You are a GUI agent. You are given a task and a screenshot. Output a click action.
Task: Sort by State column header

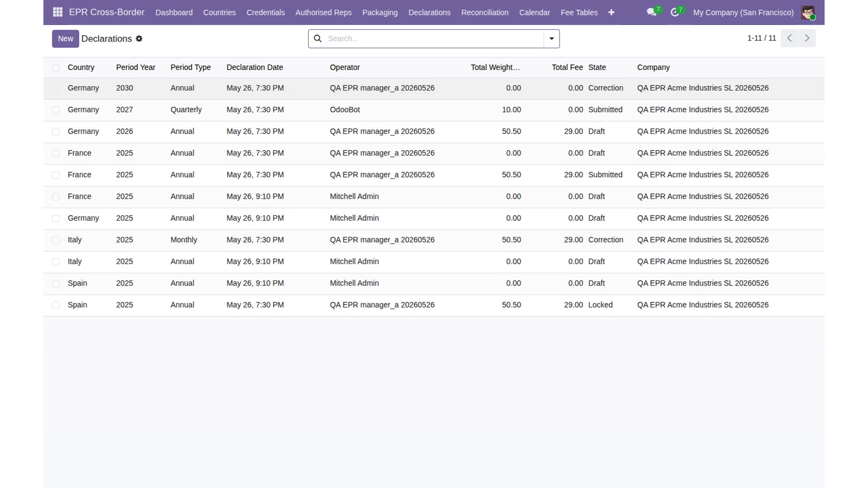tap(597, 67)
